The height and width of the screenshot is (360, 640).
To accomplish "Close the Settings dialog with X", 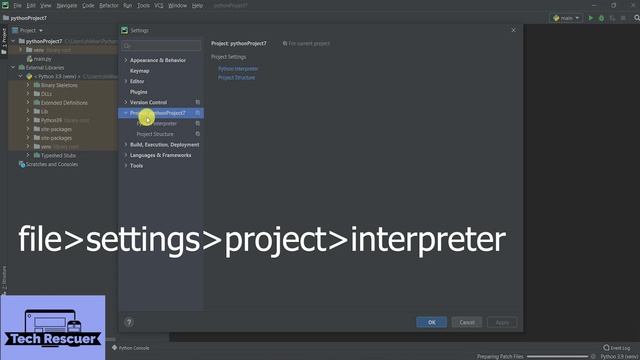I will 513,30.
